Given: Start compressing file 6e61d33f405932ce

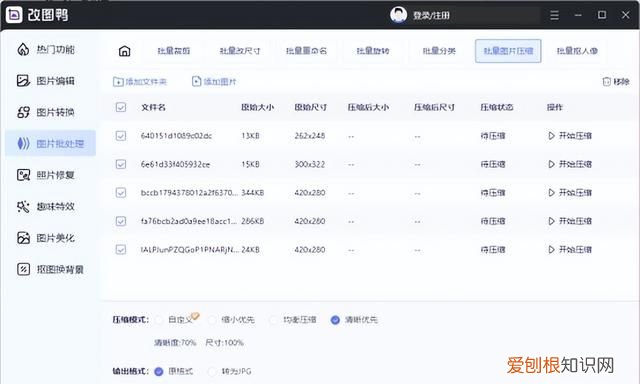Looking at the screenshot, I should click(x=570, y=164).
